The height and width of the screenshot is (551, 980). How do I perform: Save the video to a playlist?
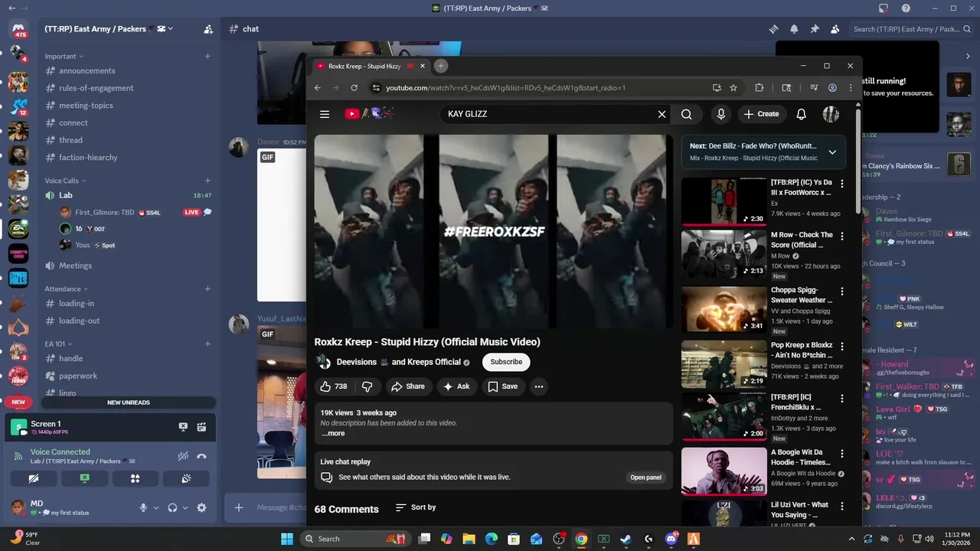click(503, 386)
